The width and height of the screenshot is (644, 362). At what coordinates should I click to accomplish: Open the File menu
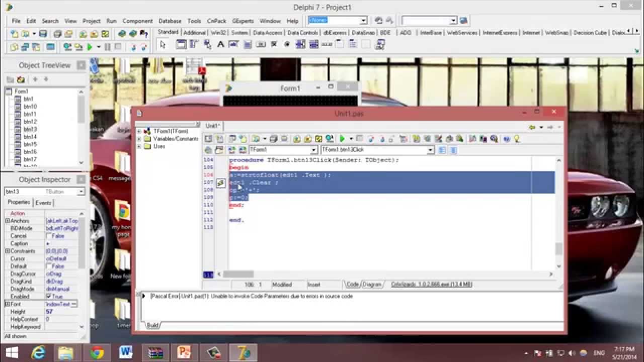tap(16, 21)
